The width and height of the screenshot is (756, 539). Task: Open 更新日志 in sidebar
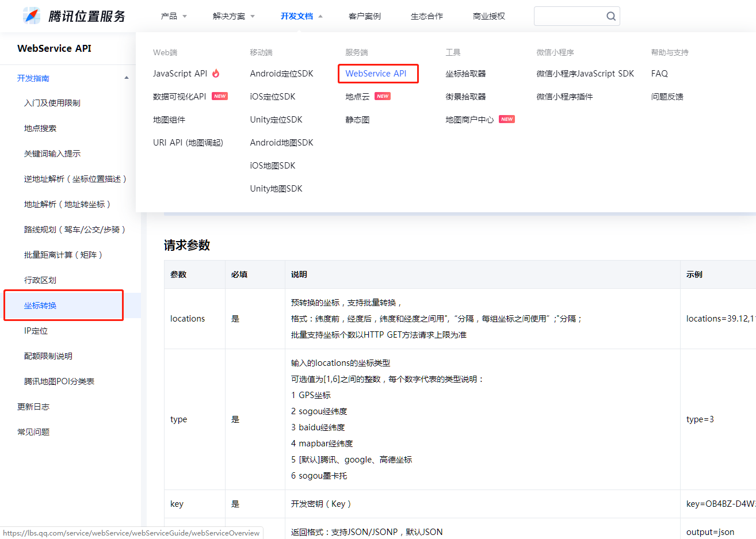click(33, 407)
